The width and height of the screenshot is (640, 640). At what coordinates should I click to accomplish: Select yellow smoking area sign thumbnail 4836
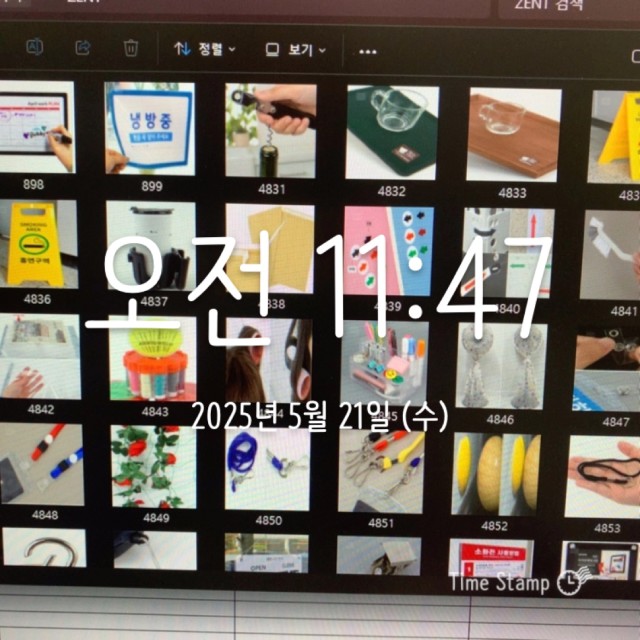(x=38, y=244)
